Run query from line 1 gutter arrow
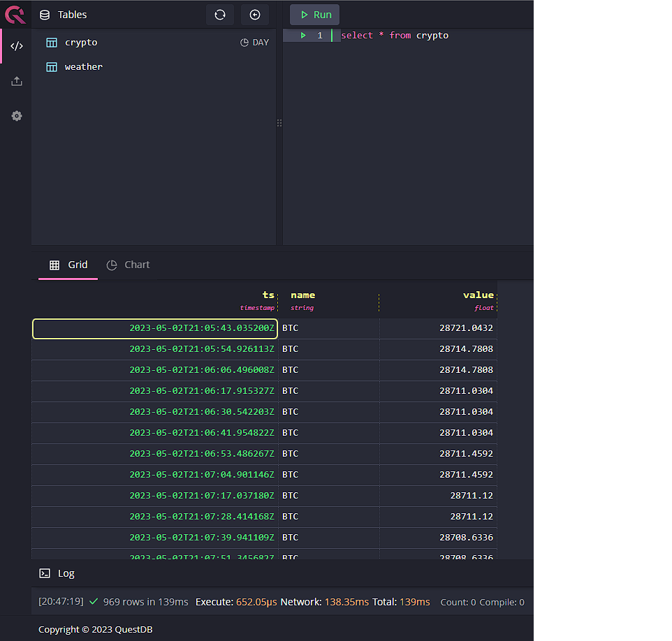Image resolution: width=672 pixels, height=641 pixels. pos(303,36)
